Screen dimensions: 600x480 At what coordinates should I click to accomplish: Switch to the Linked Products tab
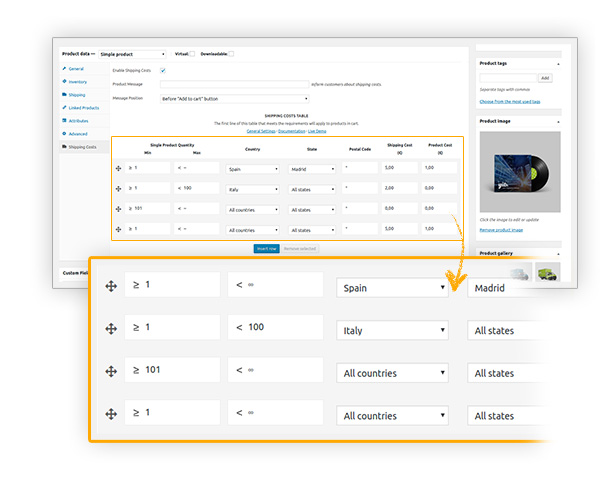click(x=82, y=108)
